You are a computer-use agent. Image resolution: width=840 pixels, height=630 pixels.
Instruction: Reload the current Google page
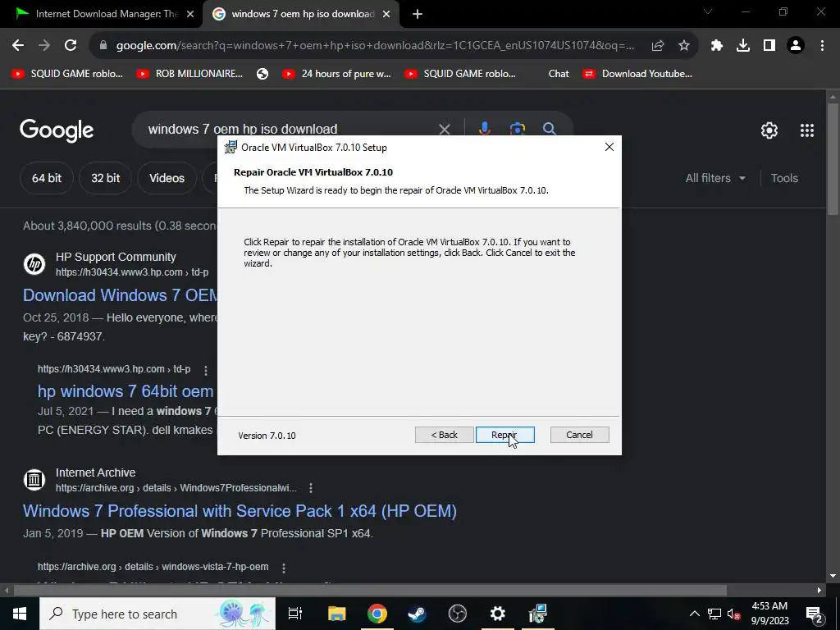[71, 46]
